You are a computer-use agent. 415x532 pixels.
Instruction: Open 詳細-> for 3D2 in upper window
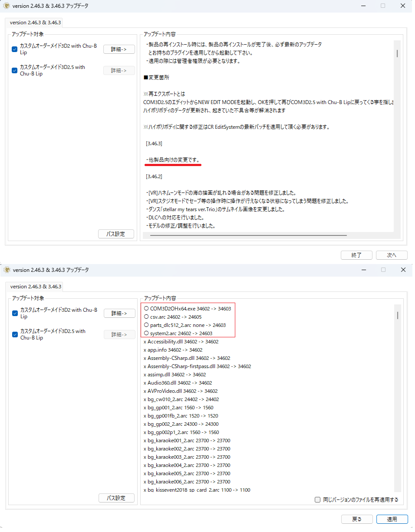tap(119, 49)
